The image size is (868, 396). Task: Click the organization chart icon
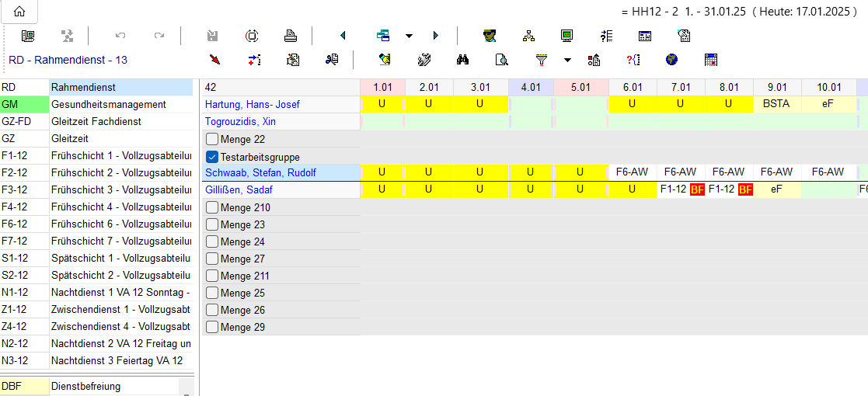(529, 36)
